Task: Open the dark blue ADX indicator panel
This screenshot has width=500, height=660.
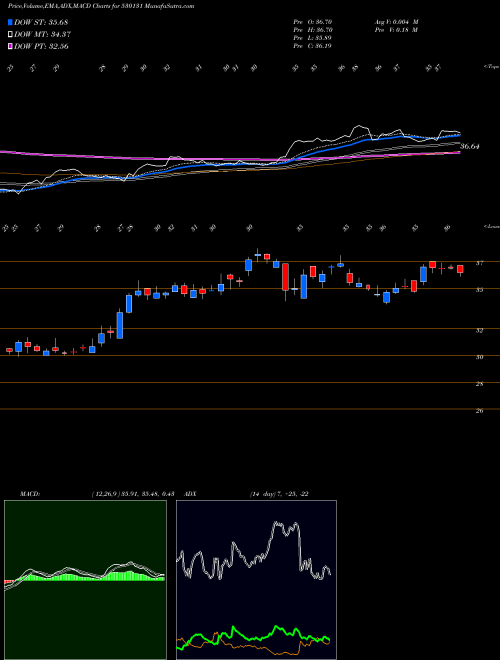Action: tap(256, 580)
